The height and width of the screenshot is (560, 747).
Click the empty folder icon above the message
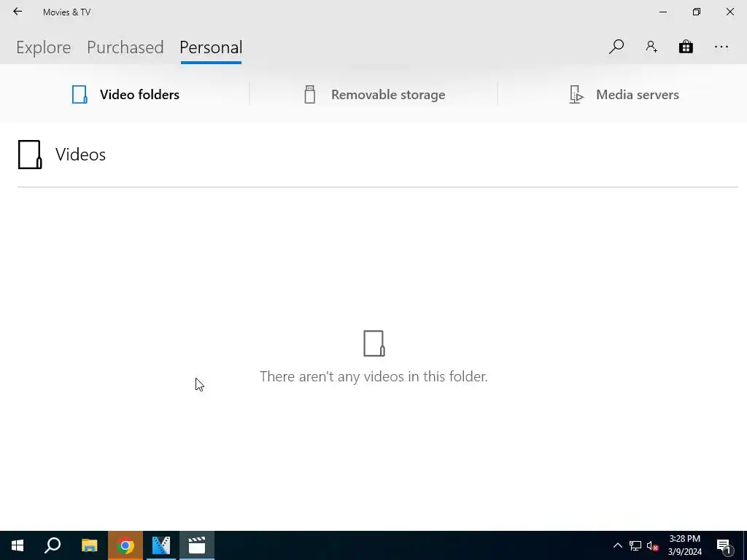tap(374, 343)
